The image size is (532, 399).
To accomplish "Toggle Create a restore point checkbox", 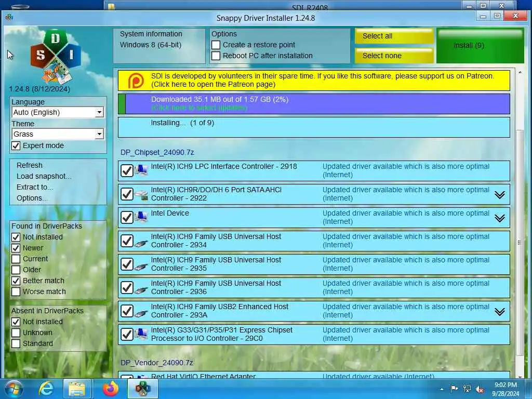I will [216, 45].
